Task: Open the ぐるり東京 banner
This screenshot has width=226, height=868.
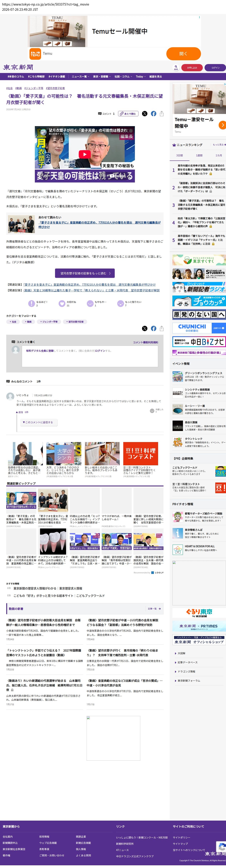Action: click(x=199, y=613)
